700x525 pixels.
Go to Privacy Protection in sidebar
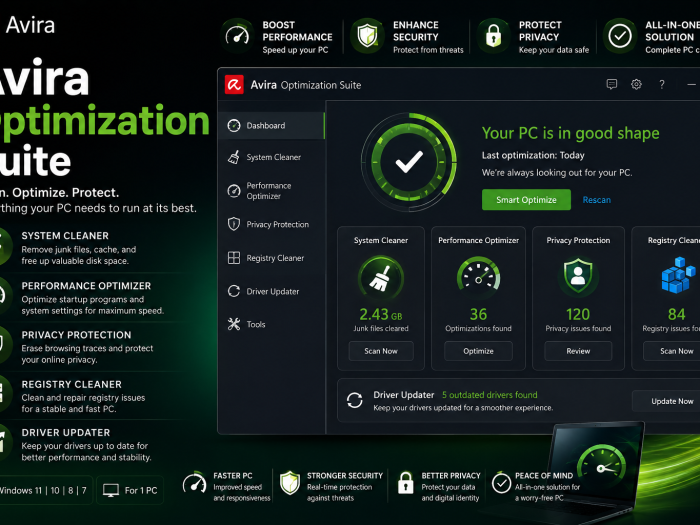click(x=271, y=224)
